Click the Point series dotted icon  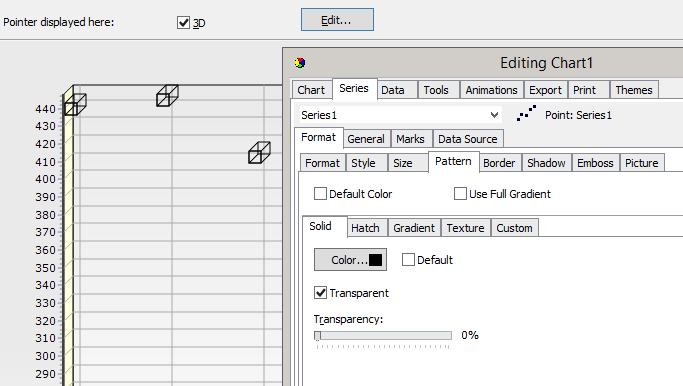(x=526, y=113)
